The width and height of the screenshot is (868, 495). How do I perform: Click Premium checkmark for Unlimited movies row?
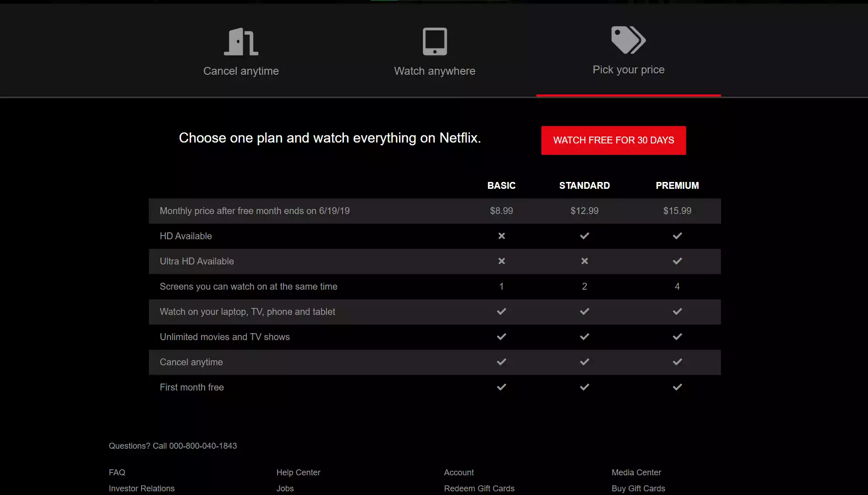point(677,337)
